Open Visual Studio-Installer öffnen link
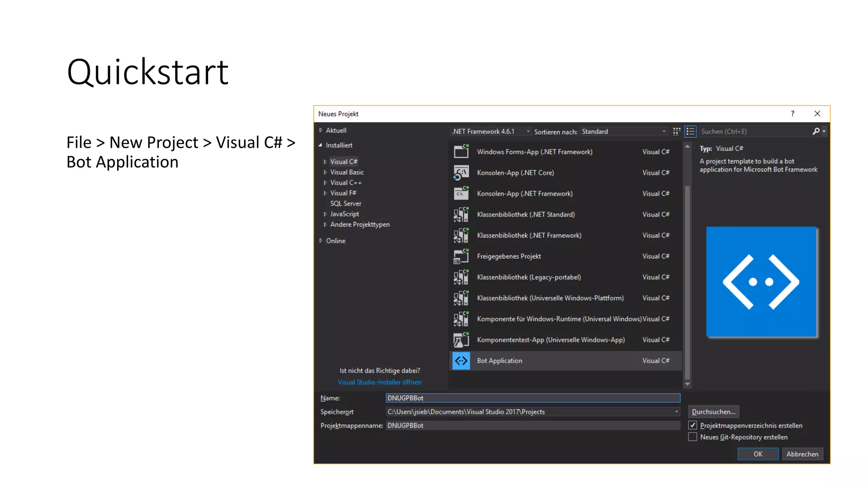868x488 pixels. click(379, 382)
